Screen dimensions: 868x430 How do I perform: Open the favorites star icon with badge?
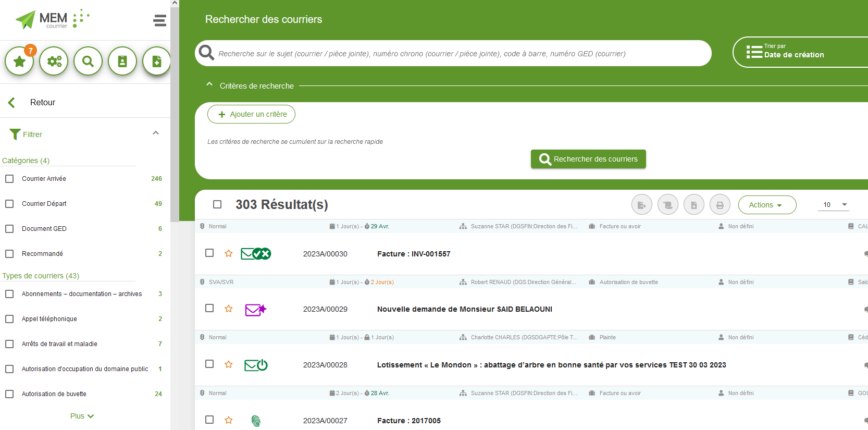click(x=19, y=62)
